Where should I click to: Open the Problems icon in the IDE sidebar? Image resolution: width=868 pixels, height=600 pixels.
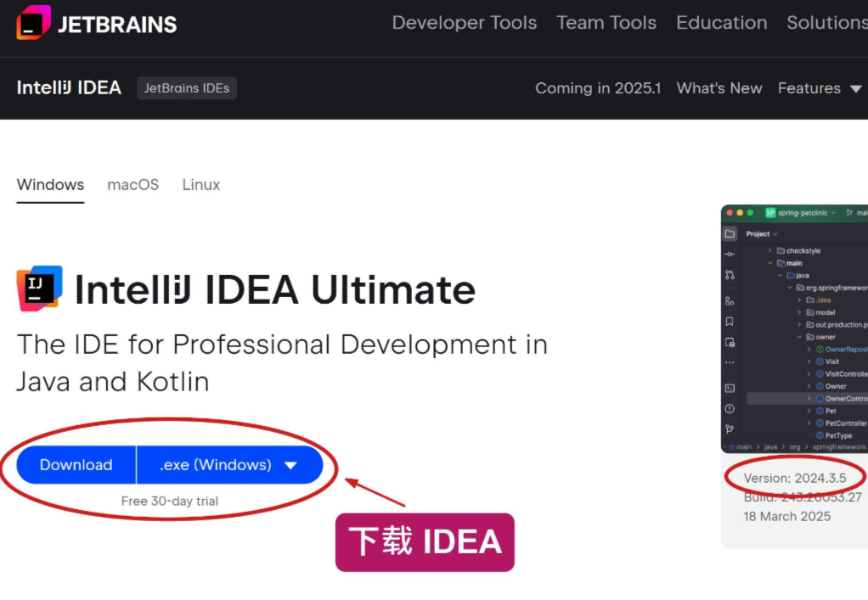(x=730, y=409)
